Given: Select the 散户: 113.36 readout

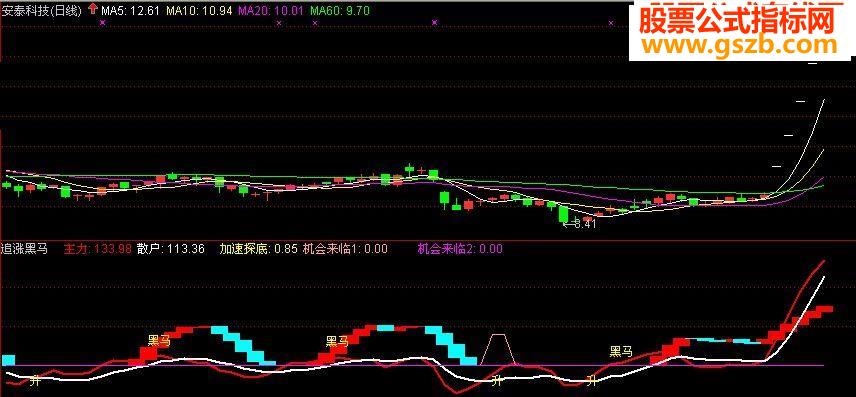Looking at the screenshot, I should click(x=171, y=249).
